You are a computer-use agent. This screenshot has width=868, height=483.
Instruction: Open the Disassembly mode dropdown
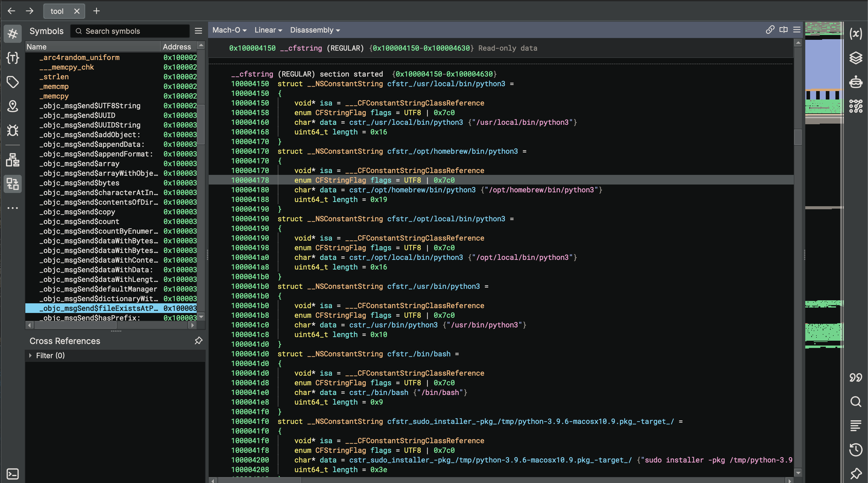point(315,30)
